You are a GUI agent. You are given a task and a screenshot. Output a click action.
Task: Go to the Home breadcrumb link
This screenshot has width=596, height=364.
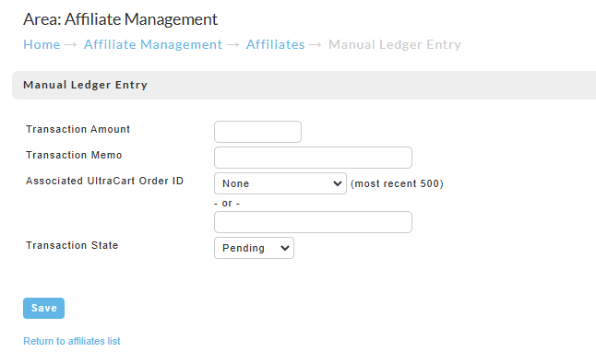(42, 44)
